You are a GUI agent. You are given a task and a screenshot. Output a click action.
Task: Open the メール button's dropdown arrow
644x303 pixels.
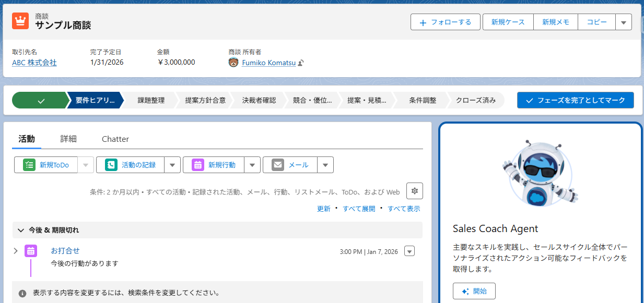coord(325,164)
